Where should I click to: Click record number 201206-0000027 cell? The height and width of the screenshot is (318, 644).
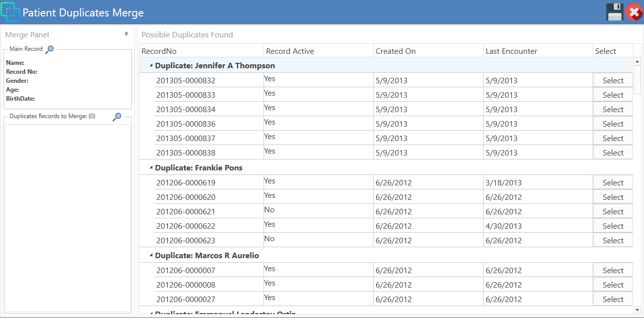pyautogui.click(x=209, y=299)
